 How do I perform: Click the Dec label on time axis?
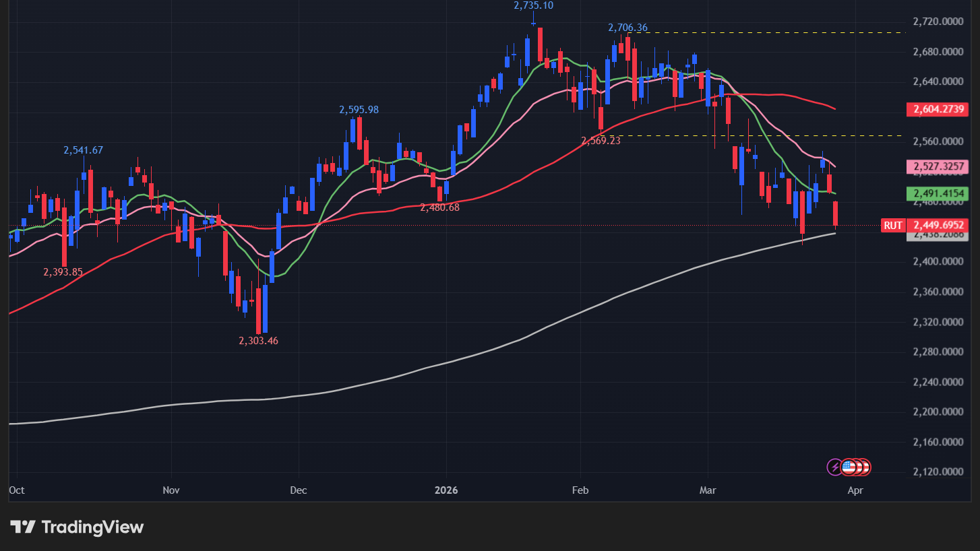(x=298, y=490)
